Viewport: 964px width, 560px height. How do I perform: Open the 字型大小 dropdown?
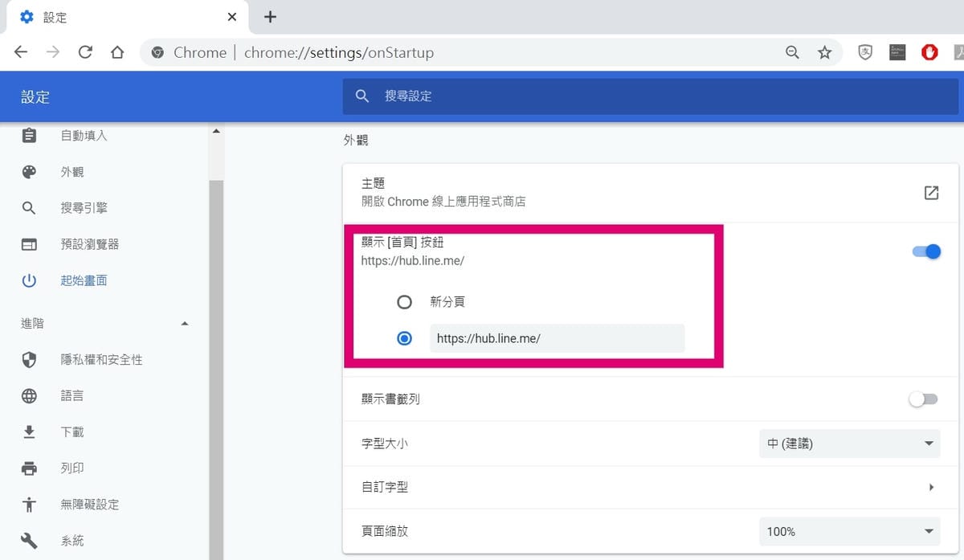click(849, 444)
